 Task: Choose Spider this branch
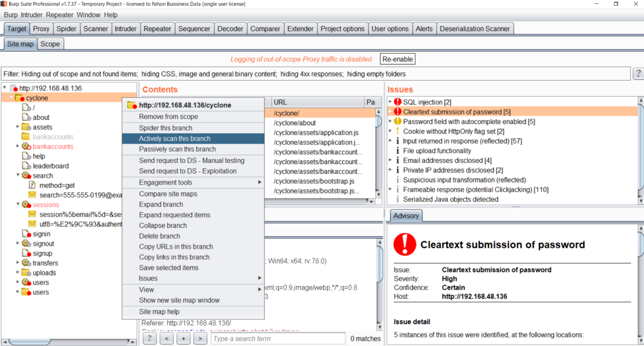tap(193, 128)
